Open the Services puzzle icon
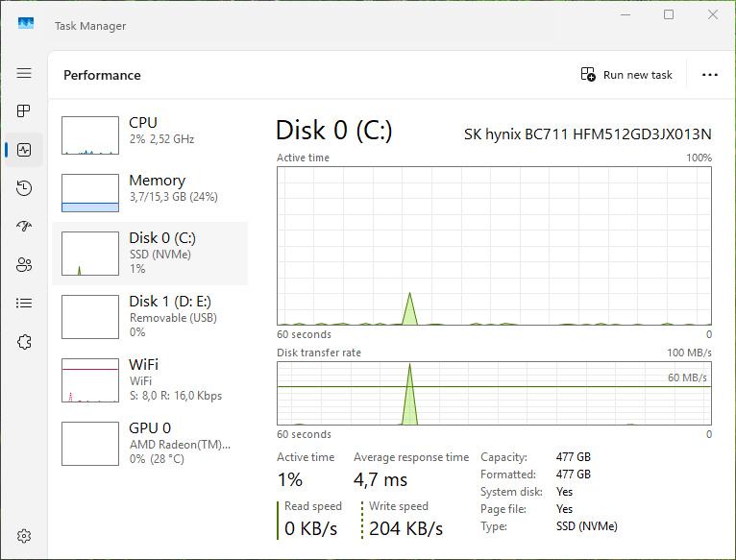 (24, 342)
